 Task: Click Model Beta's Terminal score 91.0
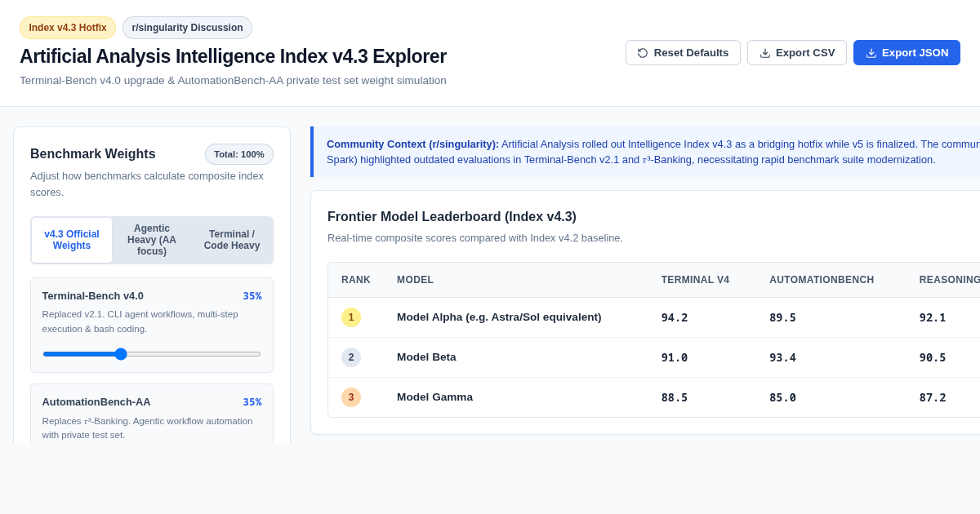tap(675, 357)
